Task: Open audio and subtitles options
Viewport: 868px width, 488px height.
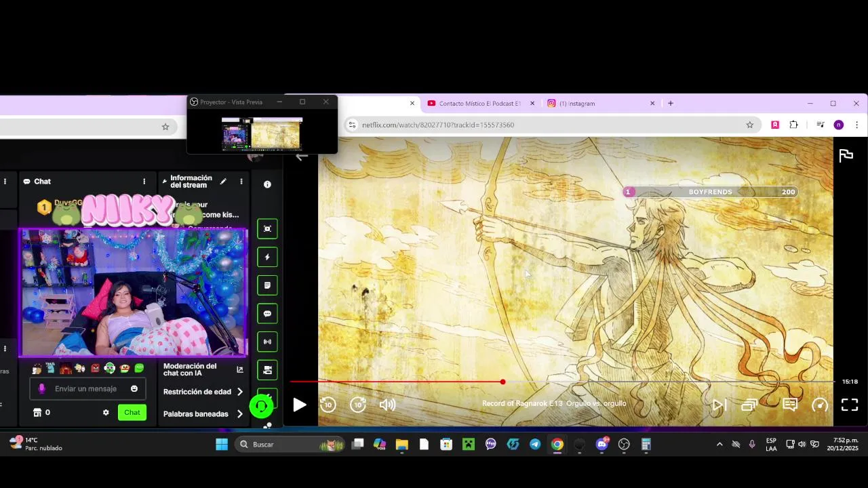Action: (x=790, y=405)
